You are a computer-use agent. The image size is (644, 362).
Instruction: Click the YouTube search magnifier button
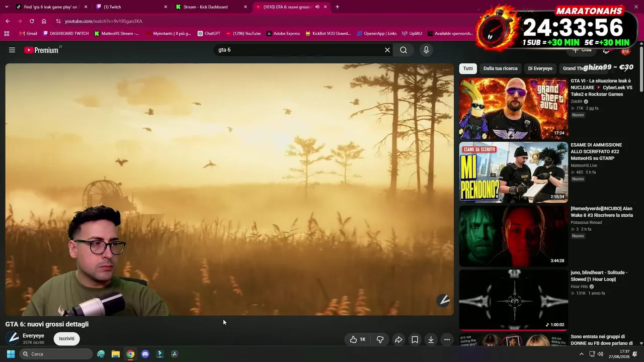tap(404, 50)
